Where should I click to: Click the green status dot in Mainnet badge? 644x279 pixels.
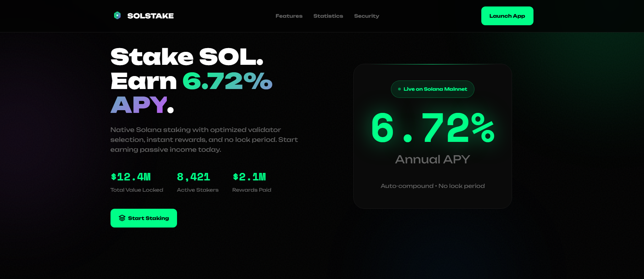[x=399, y=89]
